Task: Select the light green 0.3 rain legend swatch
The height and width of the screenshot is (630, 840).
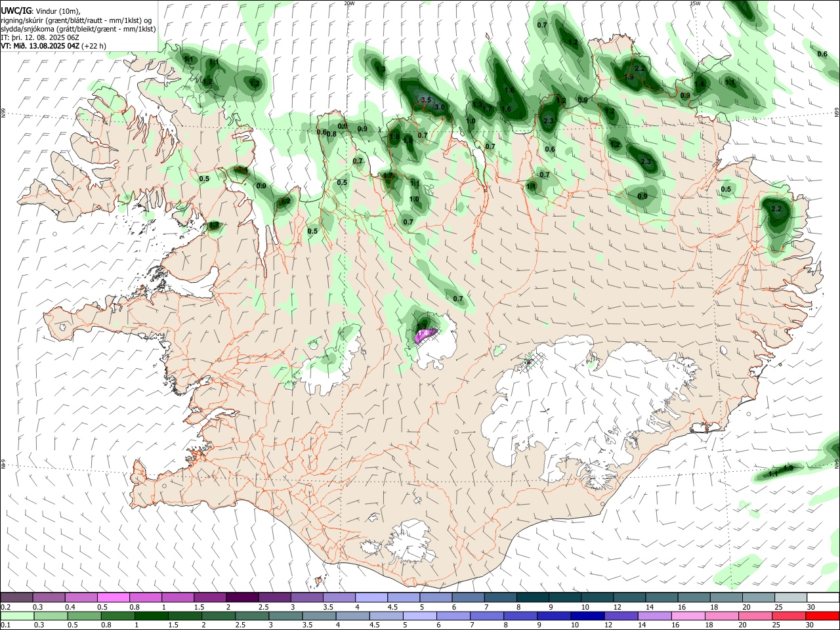Action: pos(51,616)
